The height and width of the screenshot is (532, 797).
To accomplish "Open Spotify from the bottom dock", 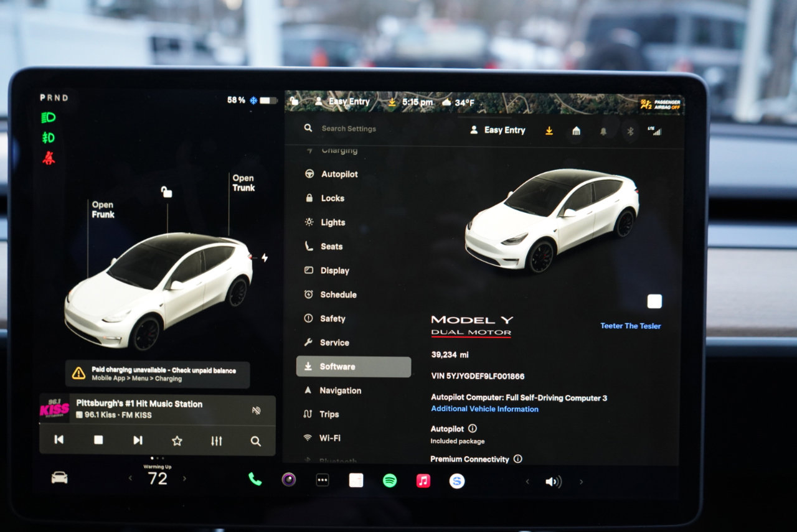I will click(389, 480).
